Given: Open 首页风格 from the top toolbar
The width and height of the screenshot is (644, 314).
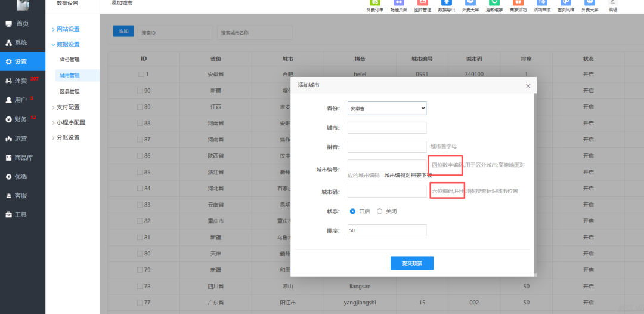Looking at the screenshot, I should [x=566, y=5].
